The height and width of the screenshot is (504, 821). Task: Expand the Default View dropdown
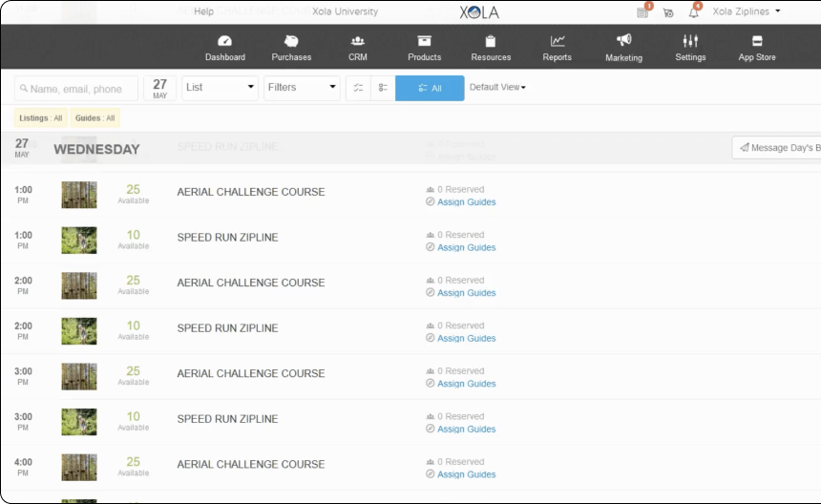pyautogui.click(x=497, y=87)
